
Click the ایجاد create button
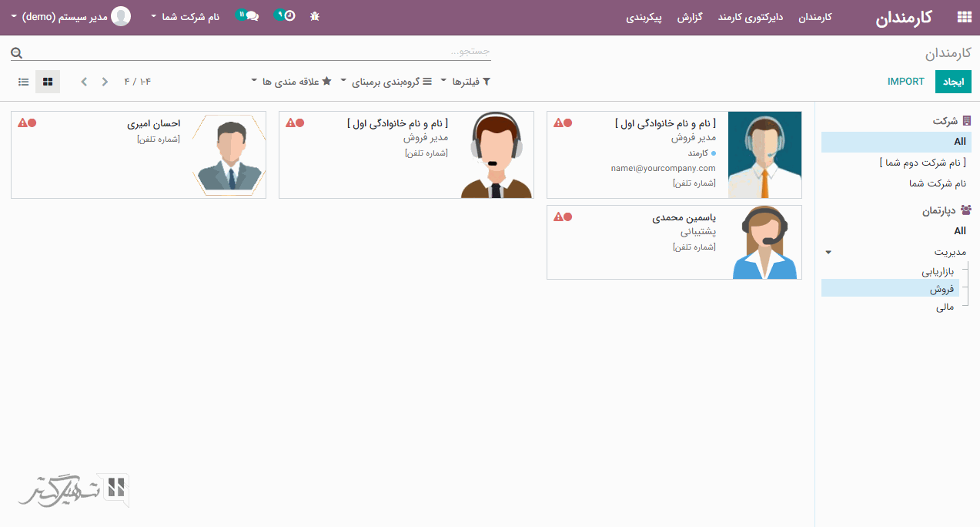point(953,82)
